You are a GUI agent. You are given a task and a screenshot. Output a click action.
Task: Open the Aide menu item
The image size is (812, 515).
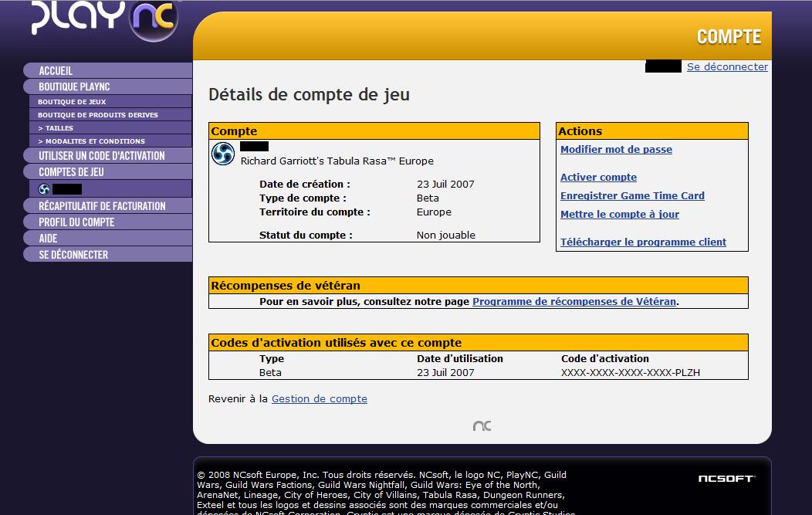108,239
